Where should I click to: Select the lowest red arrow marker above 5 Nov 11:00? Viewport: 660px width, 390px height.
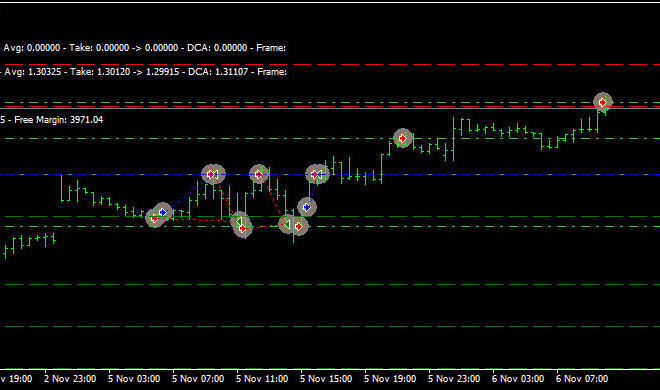pos(243,228)
